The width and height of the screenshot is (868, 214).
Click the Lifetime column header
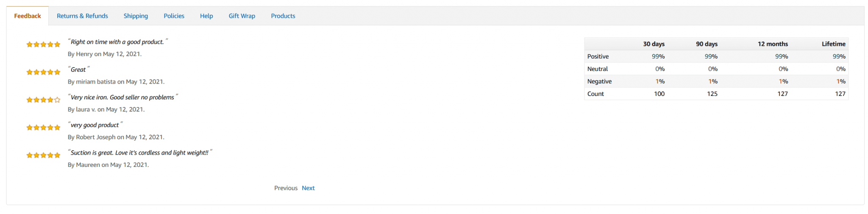(x=833, y=44)
